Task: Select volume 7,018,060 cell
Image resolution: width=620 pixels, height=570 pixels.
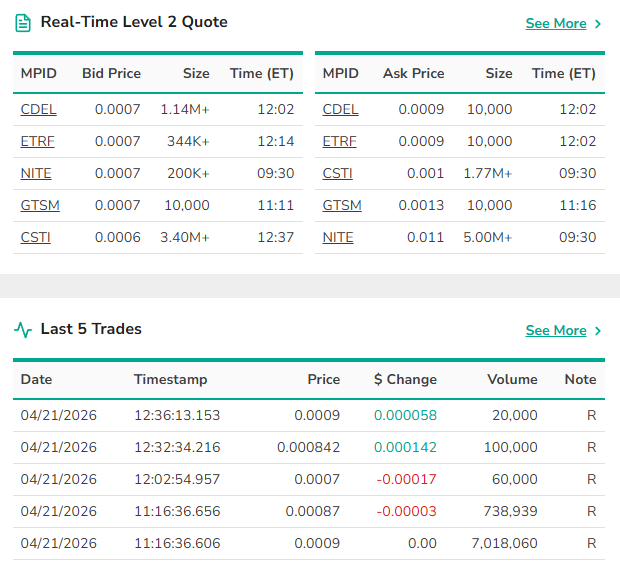Action: pos(505,543)
